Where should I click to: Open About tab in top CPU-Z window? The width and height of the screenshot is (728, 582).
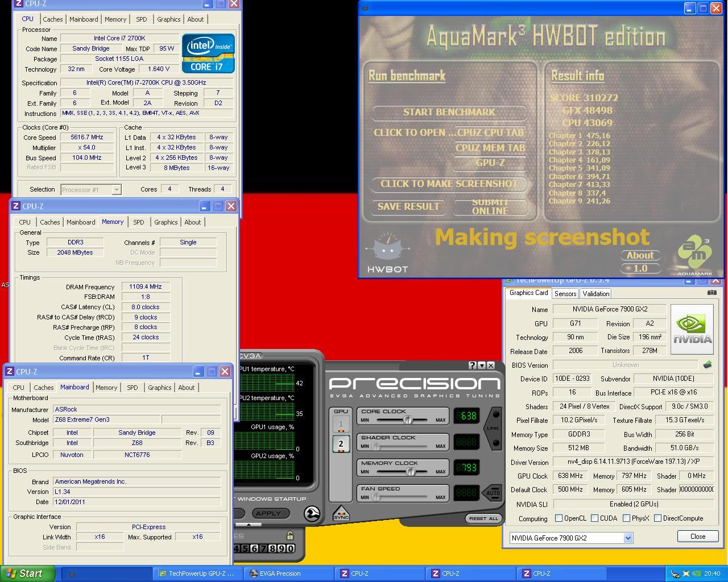click(195, 19)
